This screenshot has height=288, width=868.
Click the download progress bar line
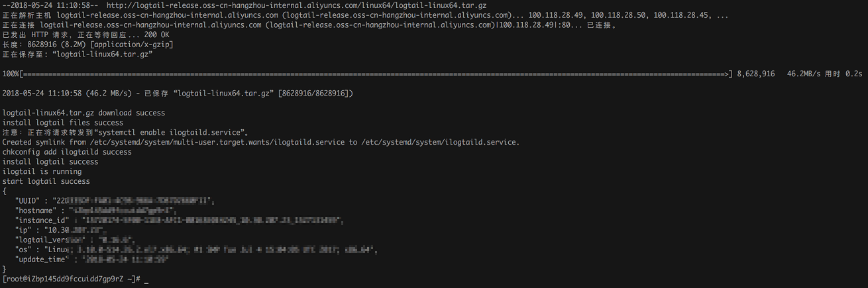pos(368,74)
